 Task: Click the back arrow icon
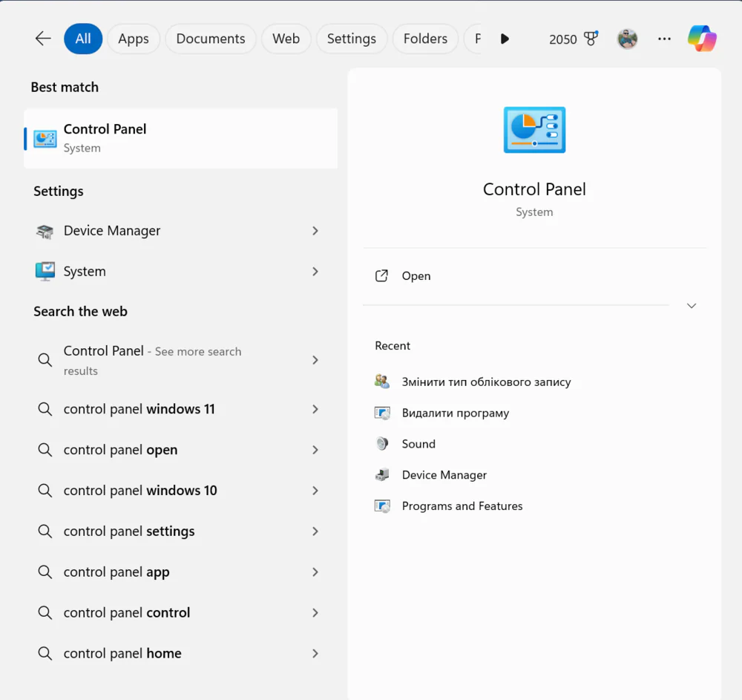coord(43,39)
